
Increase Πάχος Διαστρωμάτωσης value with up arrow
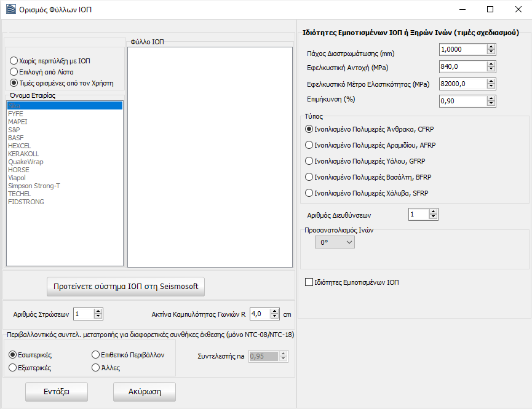[x=491, y=46]
